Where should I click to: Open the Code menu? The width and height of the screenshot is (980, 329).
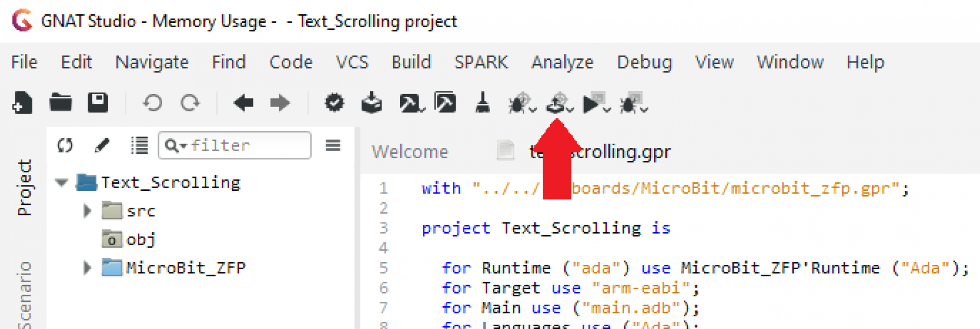pyautogui.click(x=291, y=62)
